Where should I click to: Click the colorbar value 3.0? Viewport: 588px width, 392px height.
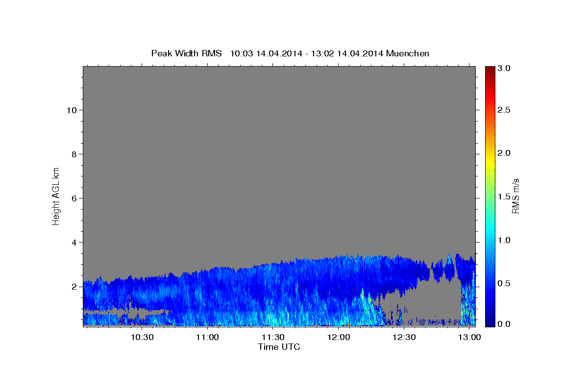click(504, 68)
